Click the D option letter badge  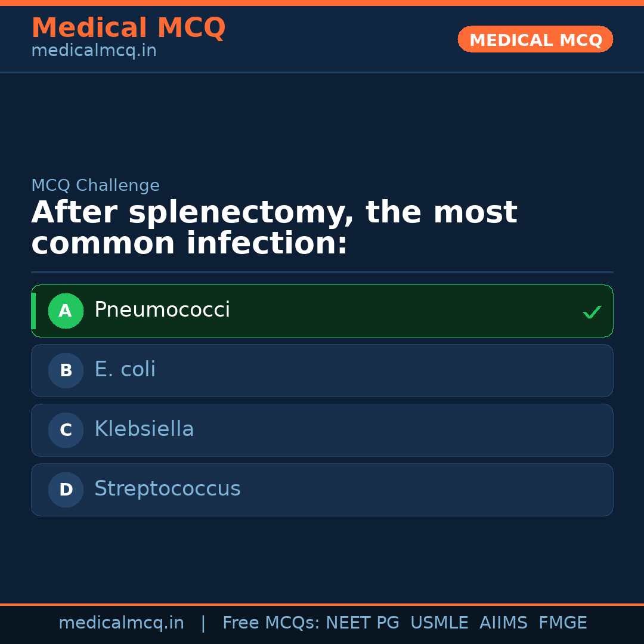(66, 490)
